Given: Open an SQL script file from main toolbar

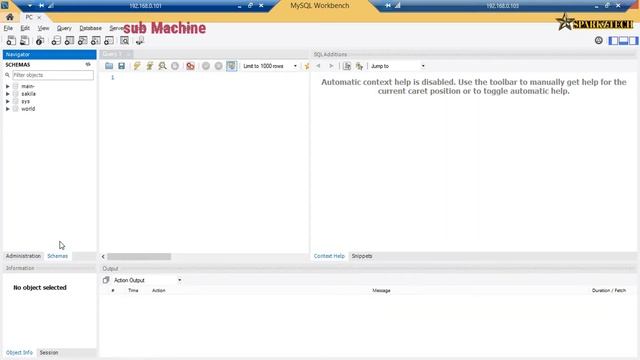Looking at the screenshot, I should 24,40.
